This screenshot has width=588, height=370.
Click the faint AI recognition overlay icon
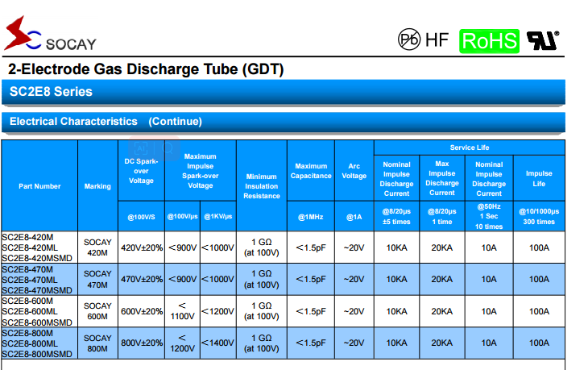point(142,149)
